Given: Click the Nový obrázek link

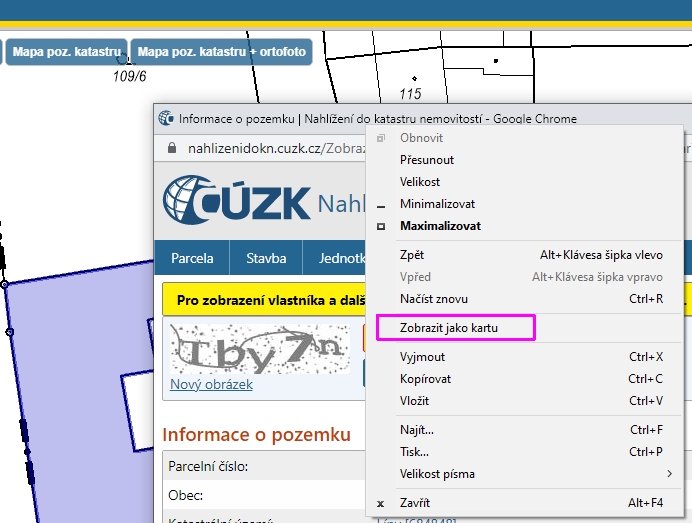Looking at the screenshot, I should [x=211, y=385].
